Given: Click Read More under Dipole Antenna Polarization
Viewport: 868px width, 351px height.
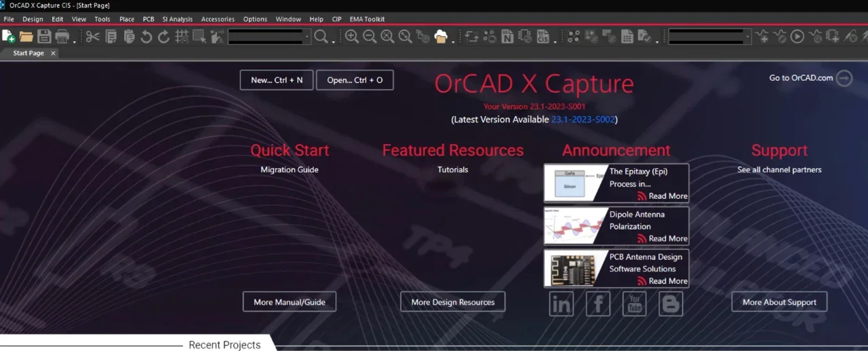Looking at the screenshot, I should point(667,238).
